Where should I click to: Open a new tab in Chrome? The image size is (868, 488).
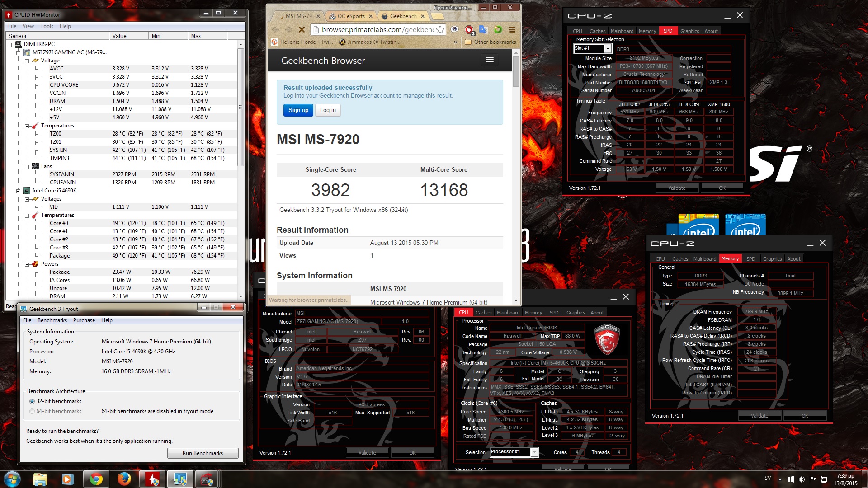coord(437,17)
